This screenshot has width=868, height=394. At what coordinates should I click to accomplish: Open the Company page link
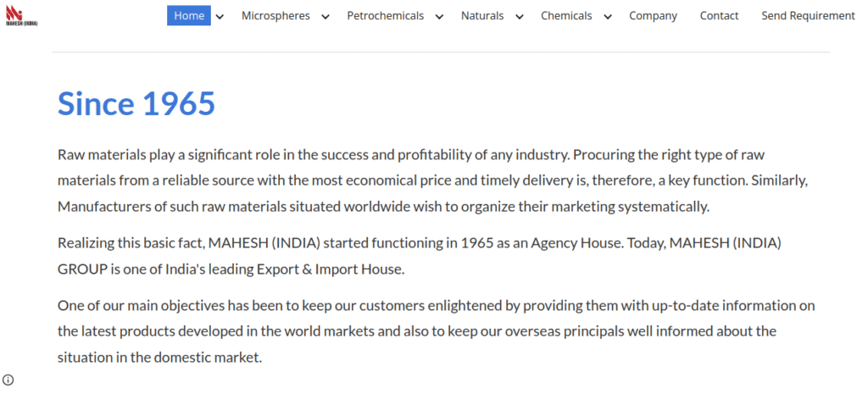tap(653, 15)
